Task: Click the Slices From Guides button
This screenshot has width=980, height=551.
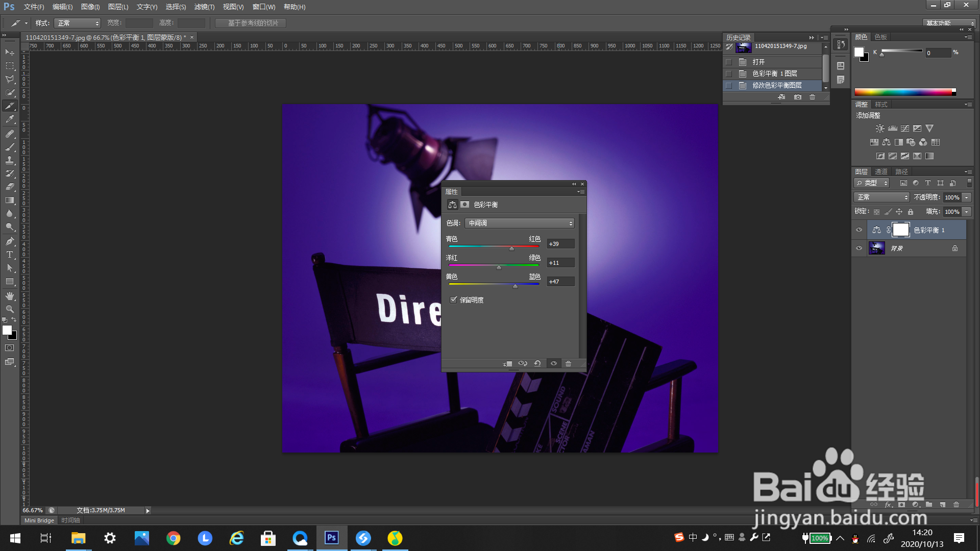Action: (x=251, y=23)
